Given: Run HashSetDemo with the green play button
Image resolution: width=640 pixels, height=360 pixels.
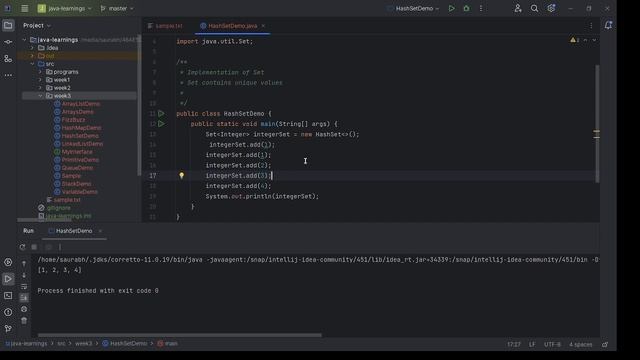Looking at the screenshot, I should [x=451, y=8].
